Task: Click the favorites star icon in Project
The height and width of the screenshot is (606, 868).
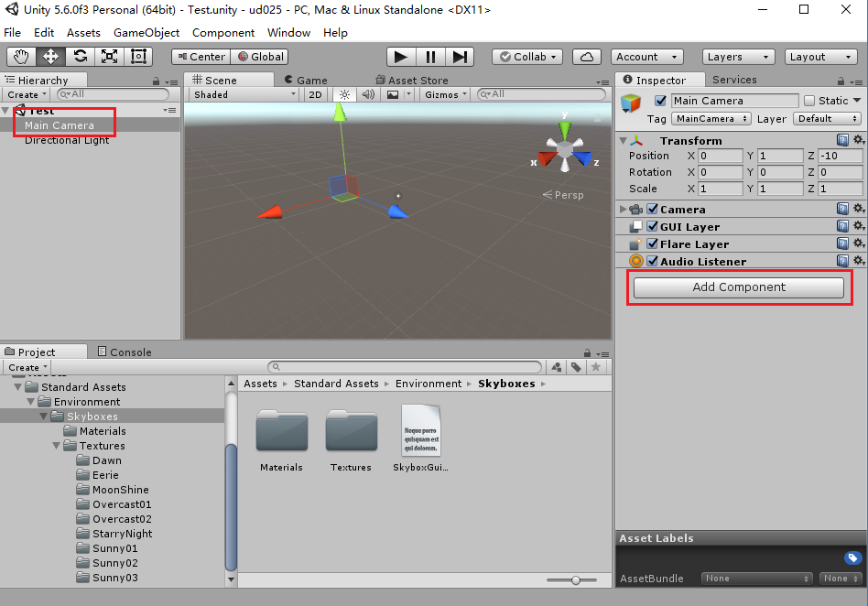Action: click(x=596, y=367)
